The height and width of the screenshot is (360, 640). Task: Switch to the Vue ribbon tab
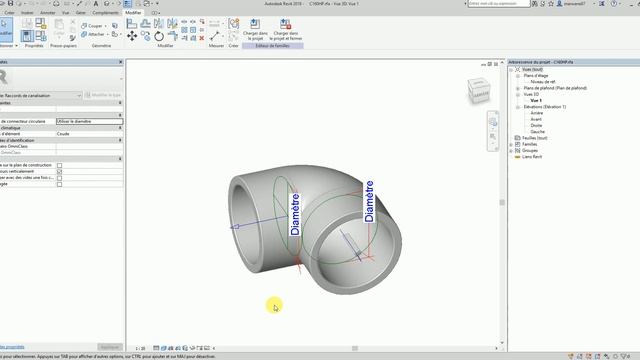(x=65, y=13)
